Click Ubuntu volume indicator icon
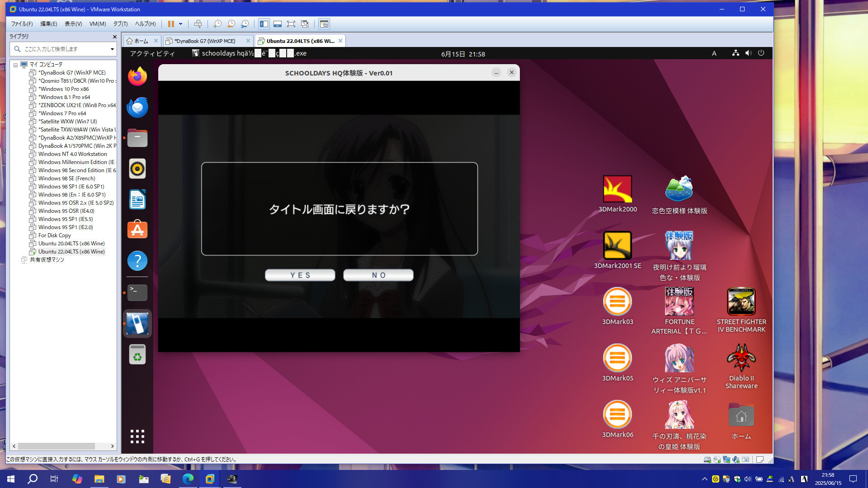868x488 pixels. coord(749,53)
